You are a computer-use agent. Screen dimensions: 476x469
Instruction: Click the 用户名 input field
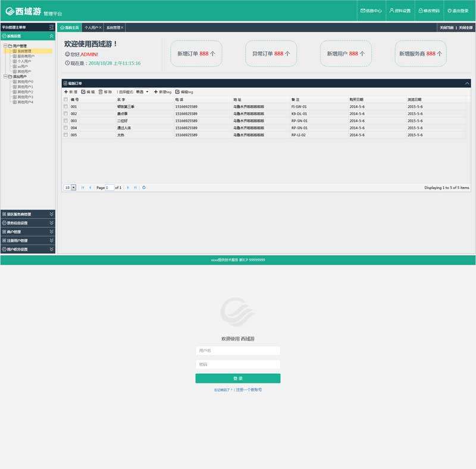point(237,351)
